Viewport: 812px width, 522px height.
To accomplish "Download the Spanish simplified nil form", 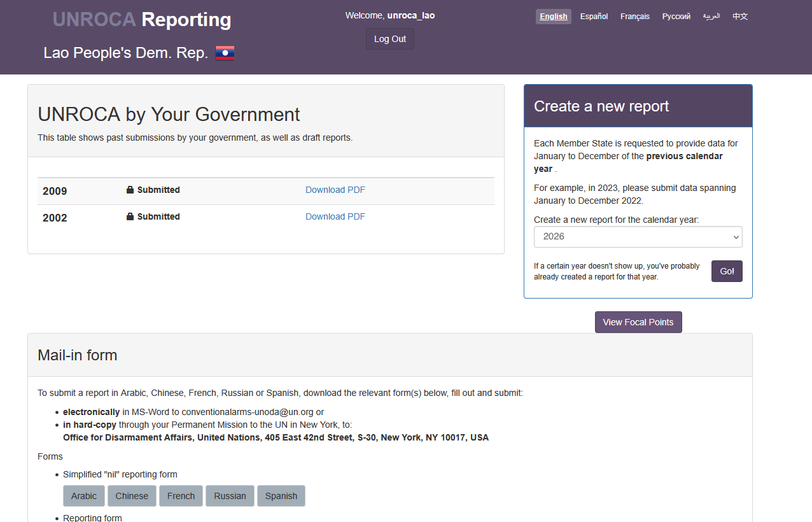I will (x=281, y=496).
